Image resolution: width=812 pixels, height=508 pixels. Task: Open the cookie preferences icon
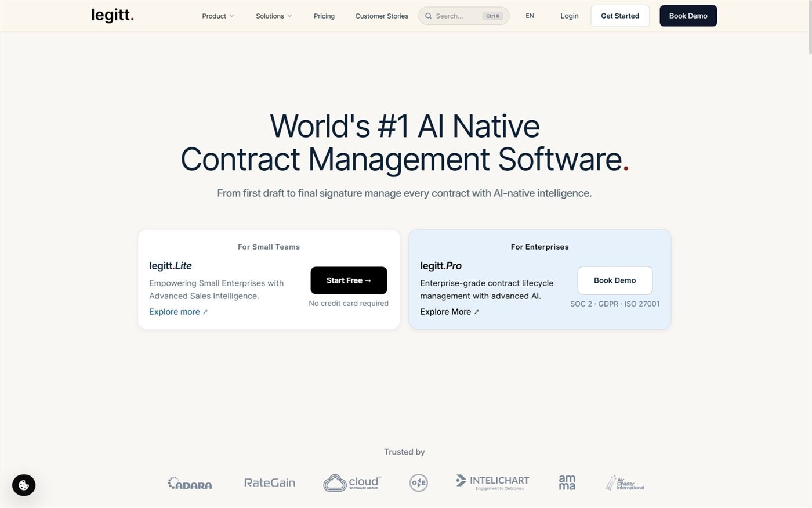tap(24, 485)
